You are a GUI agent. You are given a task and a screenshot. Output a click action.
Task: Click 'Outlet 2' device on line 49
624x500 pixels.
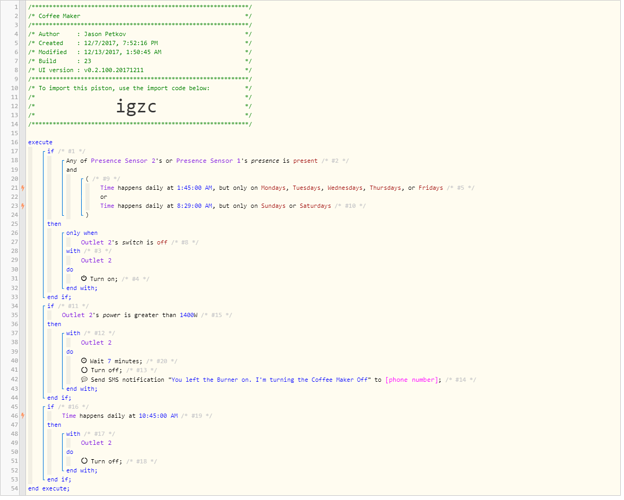pos(96,443)
